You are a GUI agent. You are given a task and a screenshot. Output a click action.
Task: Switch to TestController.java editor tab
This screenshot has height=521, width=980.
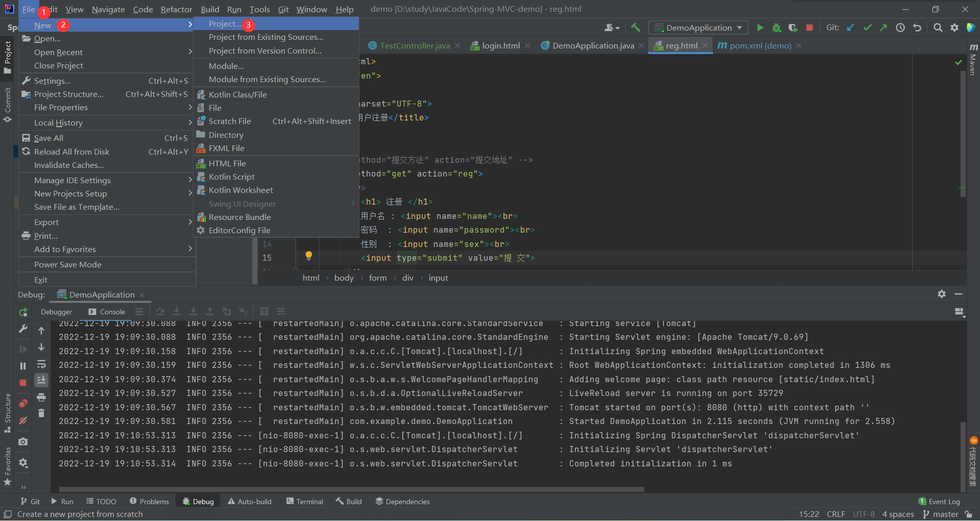pyautogui.click(x=415, y=45)
